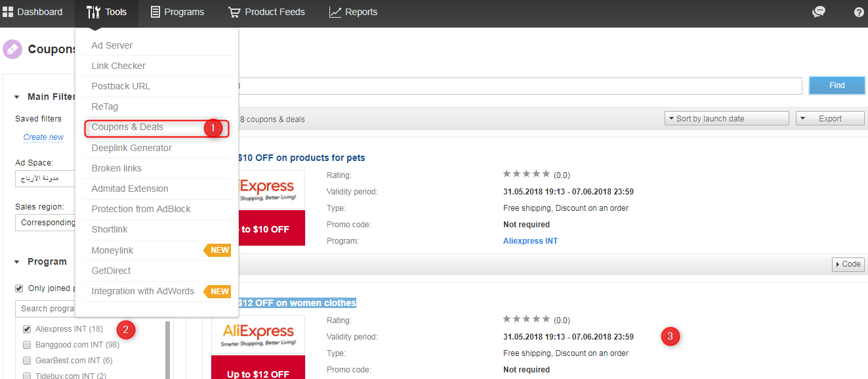The width and height of the screenshot is (868, 379).
Task: Open the Export dropdown
Action: pos(830,118)
